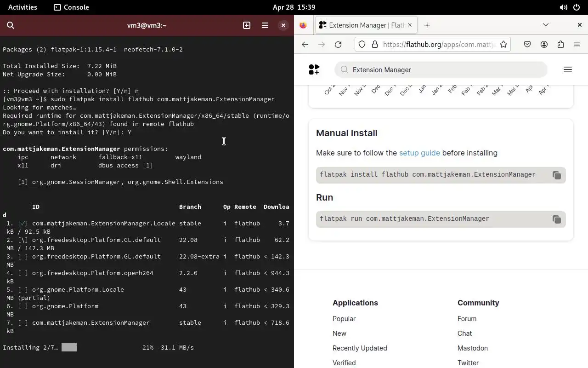
Task: Open the Forum community link
Action: tap(467, 318)
